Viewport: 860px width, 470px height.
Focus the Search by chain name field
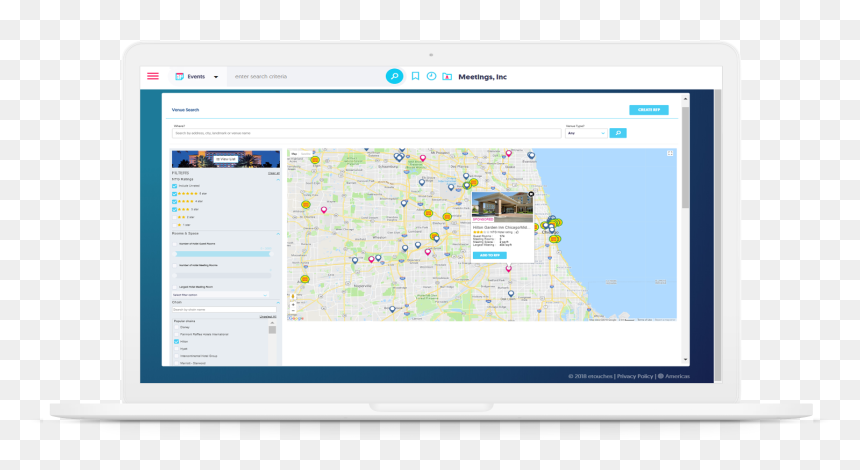[x=224, y=310]
